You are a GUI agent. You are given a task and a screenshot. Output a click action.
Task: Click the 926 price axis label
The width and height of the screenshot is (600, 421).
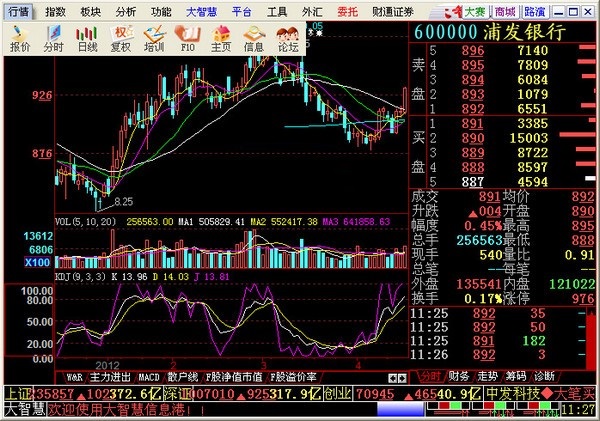point(42,95)
